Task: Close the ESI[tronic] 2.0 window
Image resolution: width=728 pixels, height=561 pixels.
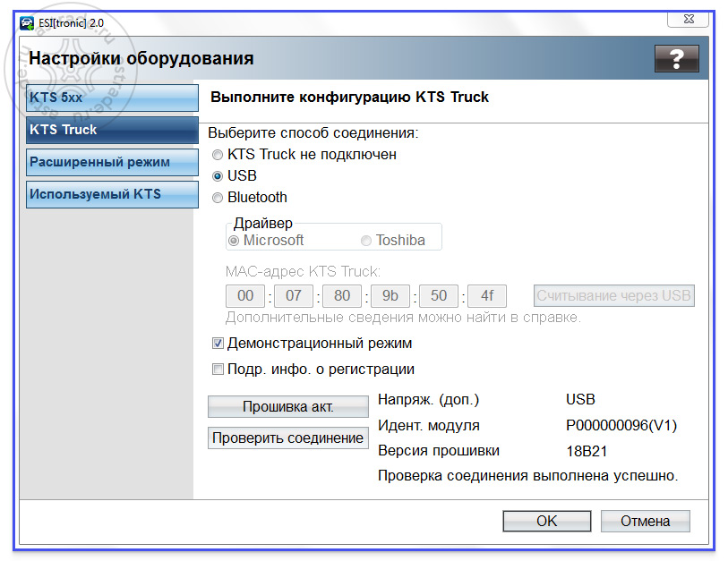Action: pos(688,19)
